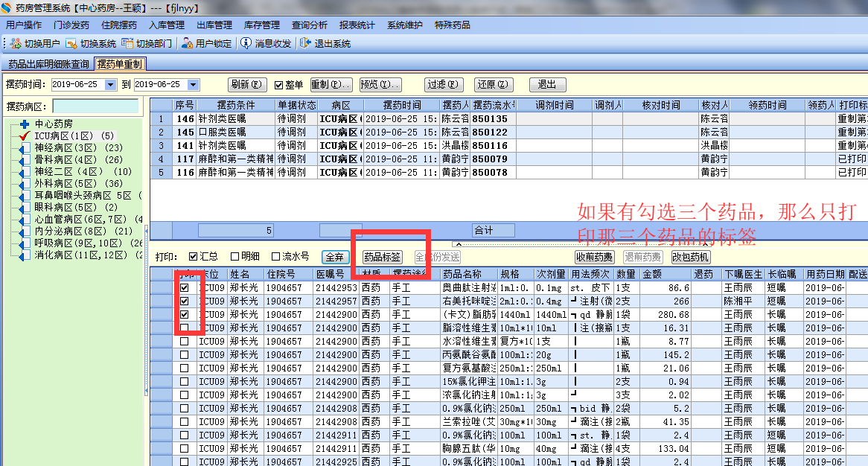Click the 切换部门 toolbar icon
This screenshot has width=868, height=466.
click(x=127, y=43)
